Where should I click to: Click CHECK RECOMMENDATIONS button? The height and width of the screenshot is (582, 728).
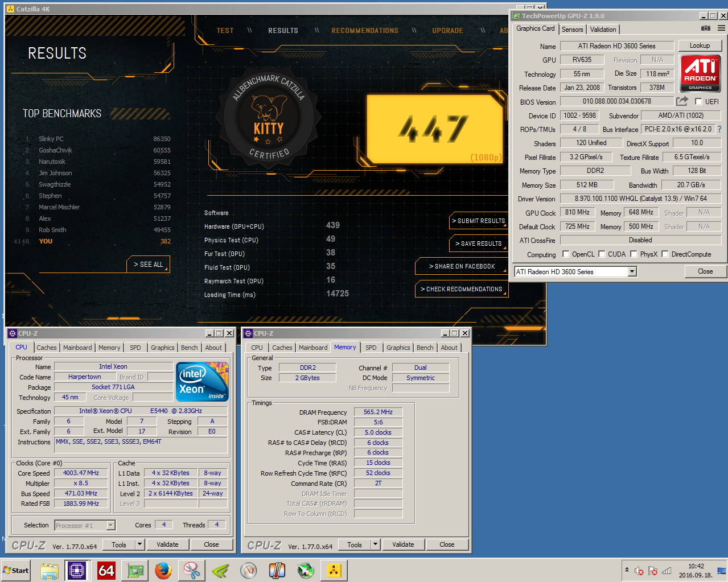[462, 289]
